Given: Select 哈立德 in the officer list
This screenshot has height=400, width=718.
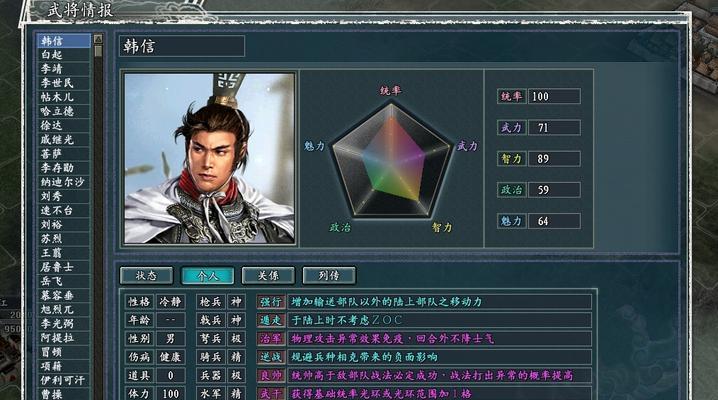Looking at the screenshot, I should pyautogui.click(x=64, y=112).
